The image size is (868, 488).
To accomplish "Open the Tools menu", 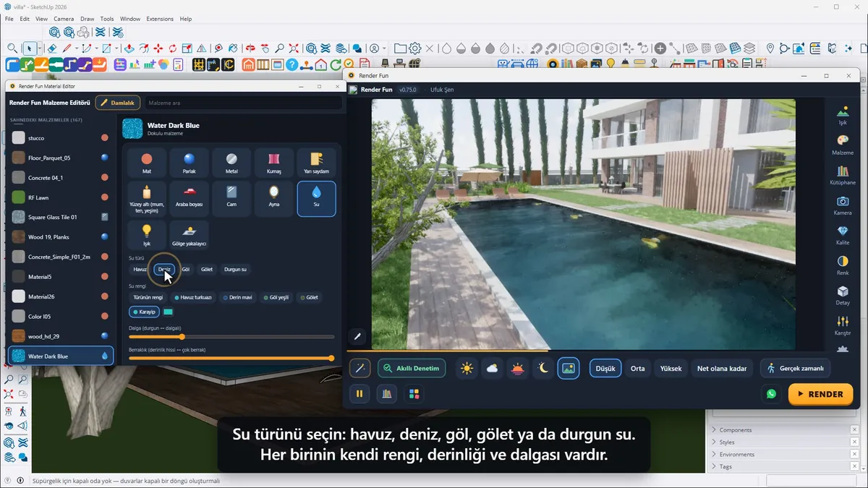I will click(x=107, y=19).
